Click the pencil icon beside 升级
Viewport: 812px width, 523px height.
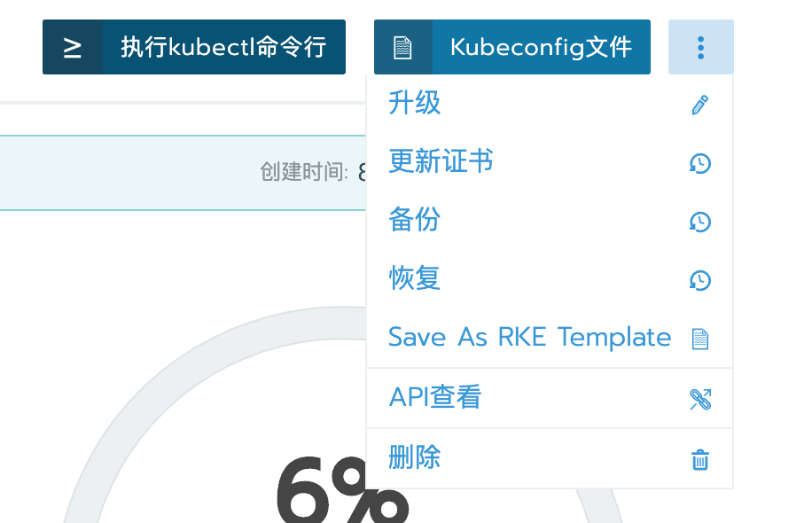click(x=700, y=105)
